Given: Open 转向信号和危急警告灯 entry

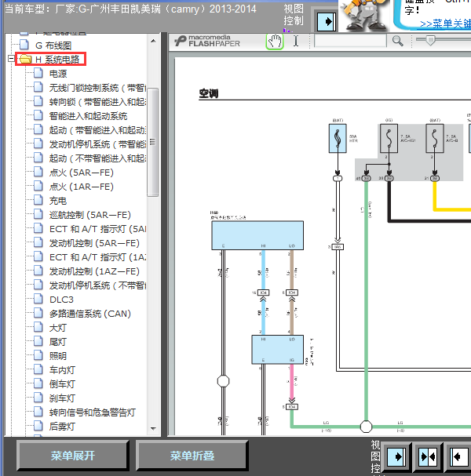Looking at the screenshot, I should coord(93,412).
